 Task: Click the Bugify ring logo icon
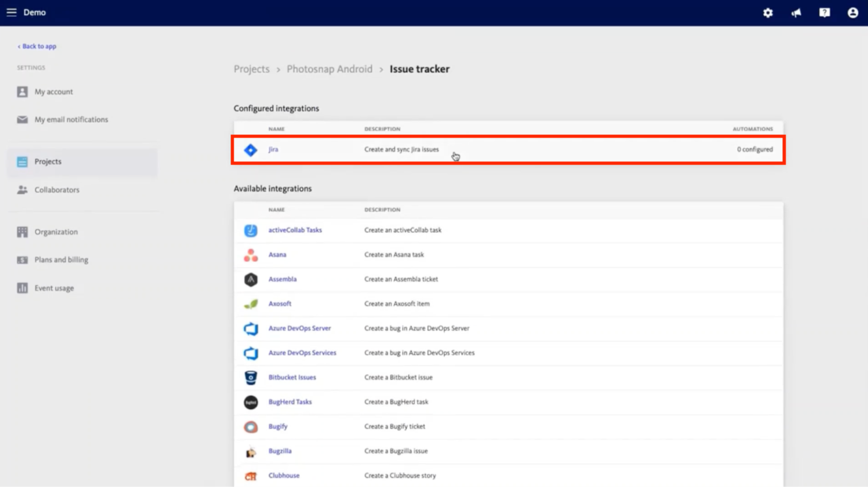(251, 427)
